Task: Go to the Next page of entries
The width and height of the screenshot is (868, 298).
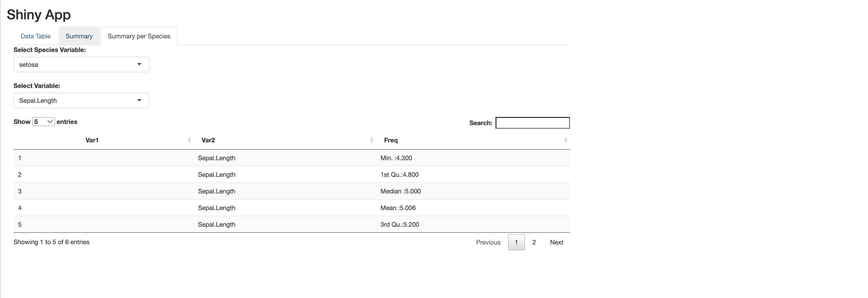Action: [556, 242]
